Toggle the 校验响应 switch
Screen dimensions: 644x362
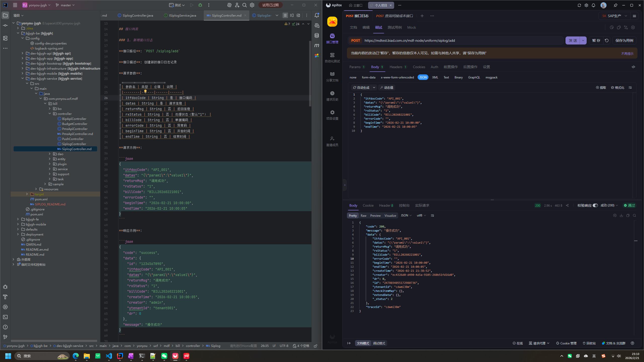click(x=595, y=205)
